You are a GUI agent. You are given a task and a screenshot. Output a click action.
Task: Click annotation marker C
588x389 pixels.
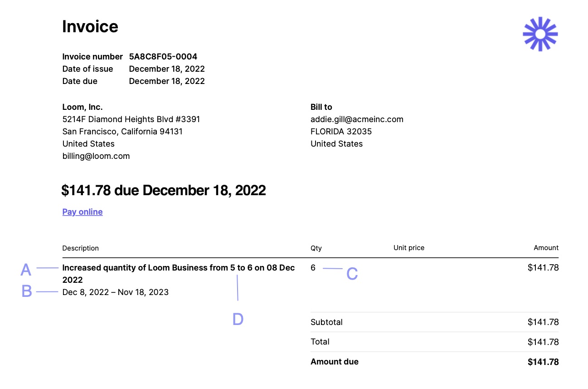(352, 274)
